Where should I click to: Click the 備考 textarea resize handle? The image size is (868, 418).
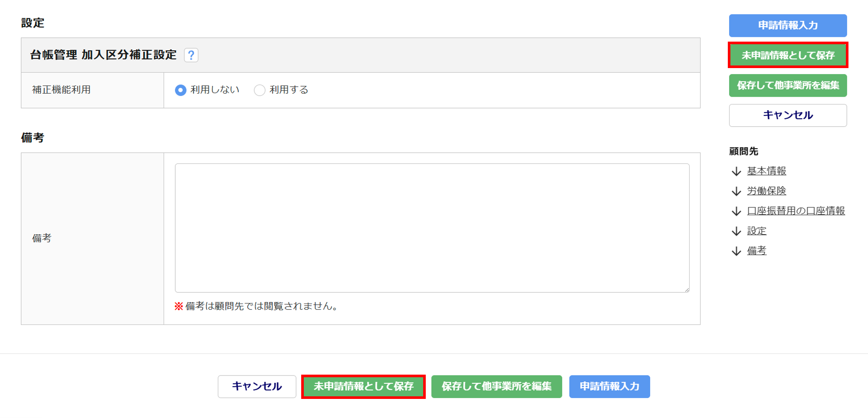pos(687,290)
